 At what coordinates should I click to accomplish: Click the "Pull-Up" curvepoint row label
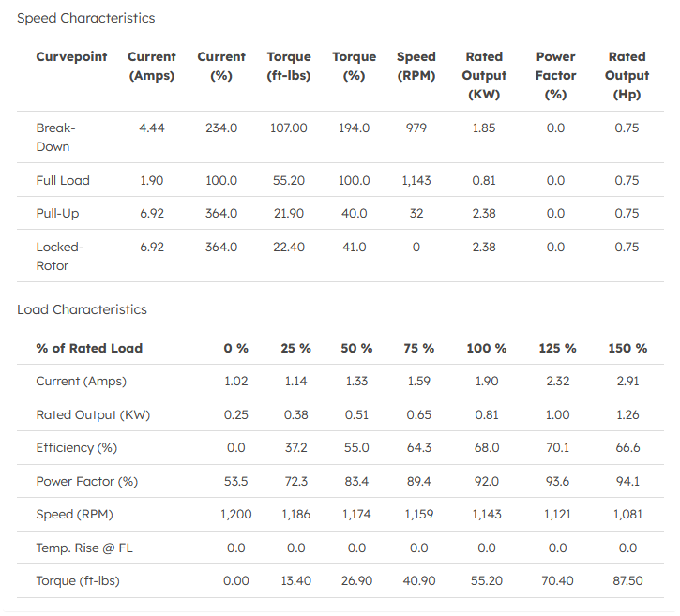click(58, 214)
